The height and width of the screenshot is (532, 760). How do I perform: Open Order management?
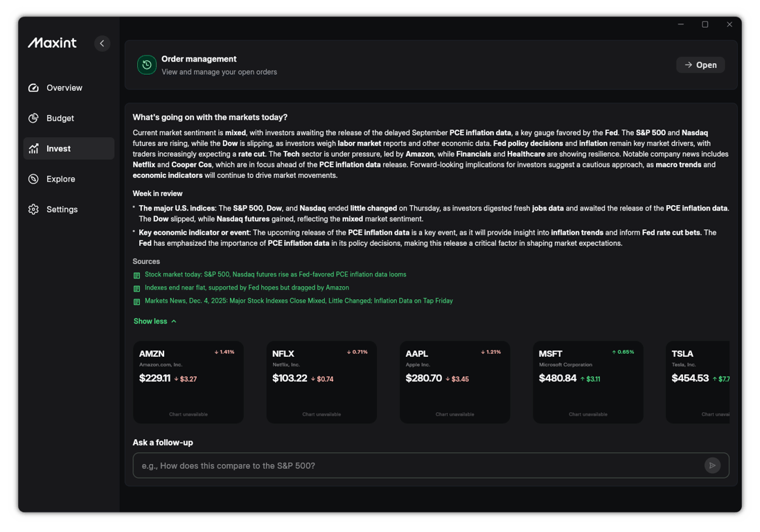(700, 65)
